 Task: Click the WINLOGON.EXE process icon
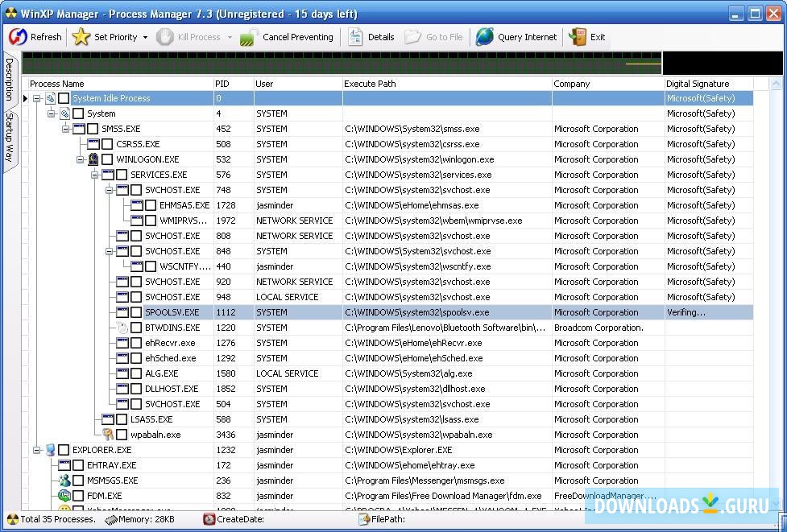tap(93, 159)
